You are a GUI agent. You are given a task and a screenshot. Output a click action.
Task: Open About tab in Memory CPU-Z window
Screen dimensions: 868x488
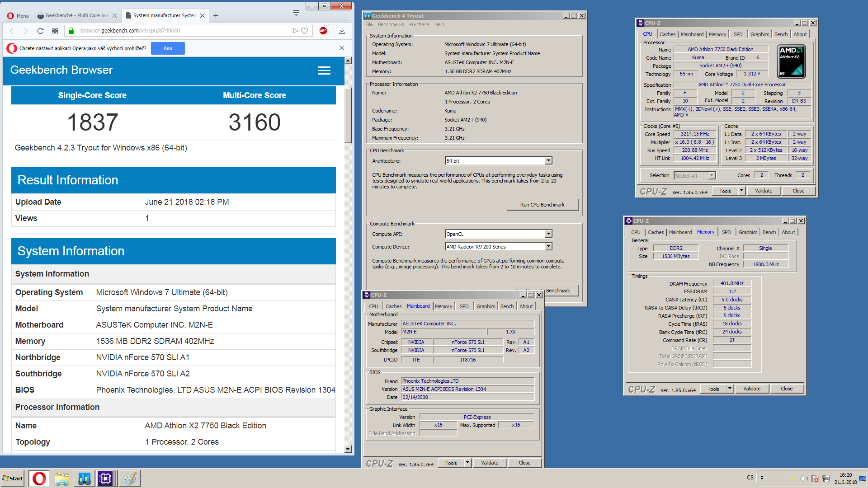[x=788, y=232]
